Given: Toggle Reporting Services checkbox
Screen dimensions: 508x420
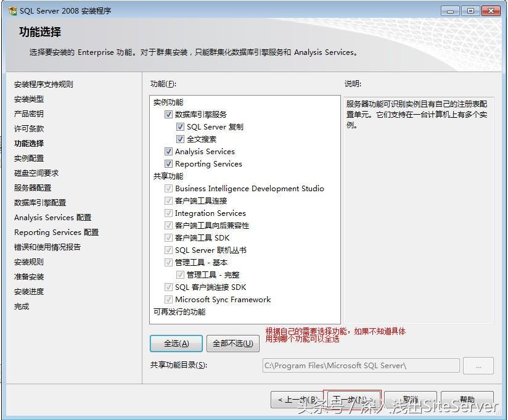Looking at the screenshot, I should [x=168, y=163].
